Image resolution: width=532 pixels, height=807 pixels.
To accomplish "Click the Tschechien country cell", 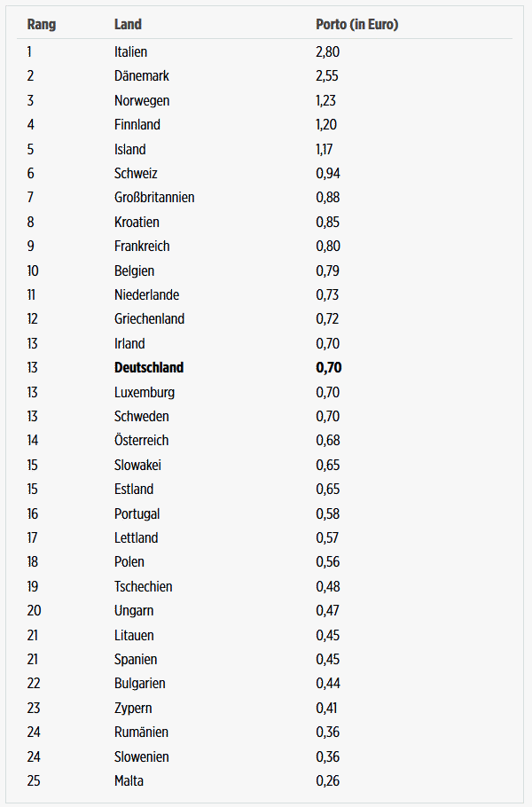I will coord(143,586).
